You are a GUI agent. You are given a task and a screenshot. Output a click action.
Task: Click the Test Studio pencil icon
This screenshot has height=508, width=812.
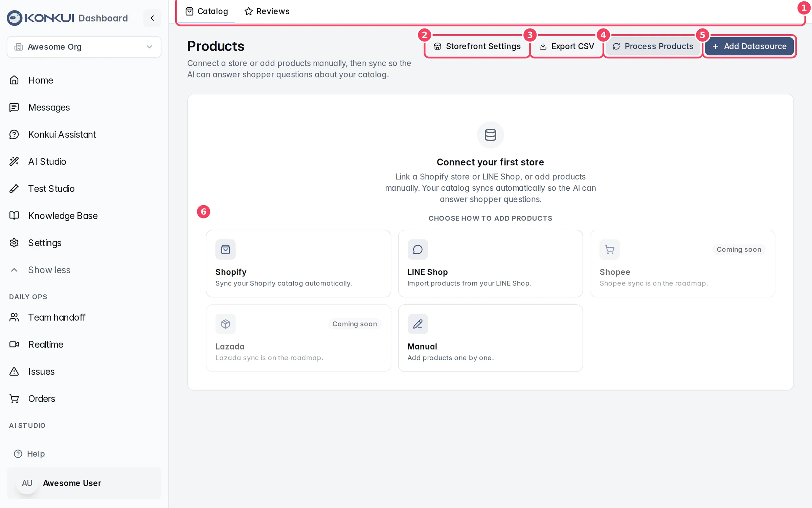coord(14,189)
